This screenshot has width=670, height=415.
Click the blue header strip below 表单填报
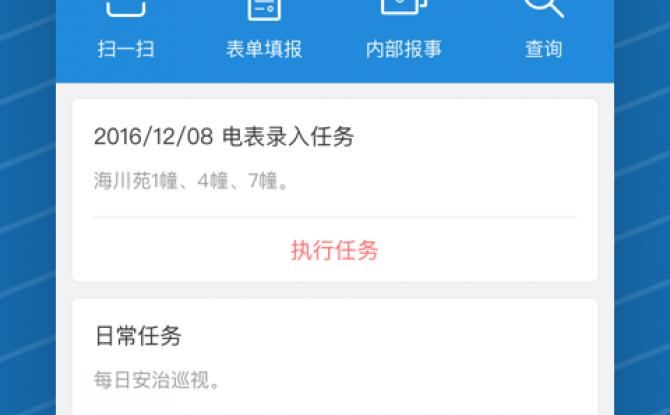(x=264, y=71)
